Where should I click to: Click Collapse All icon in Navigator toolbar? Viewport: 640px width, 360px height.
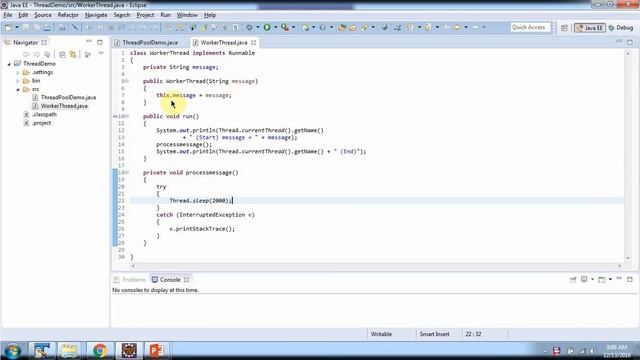62,54
